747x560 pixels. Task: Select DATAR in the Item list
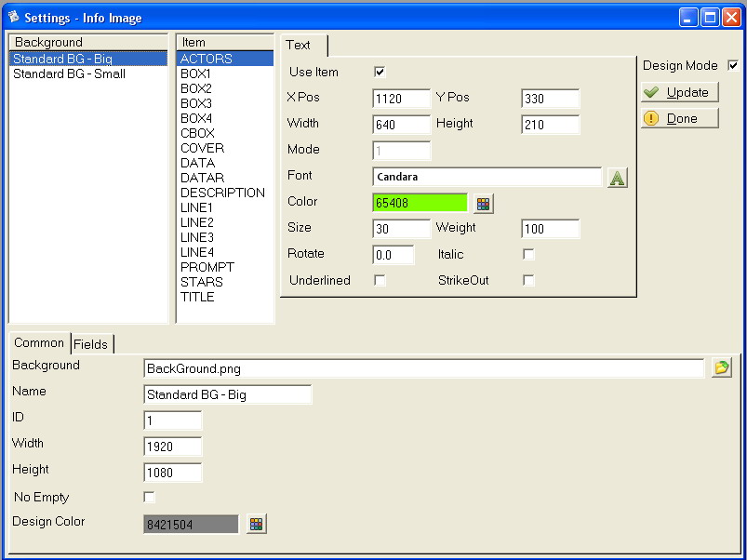click(x=225, y=178)
